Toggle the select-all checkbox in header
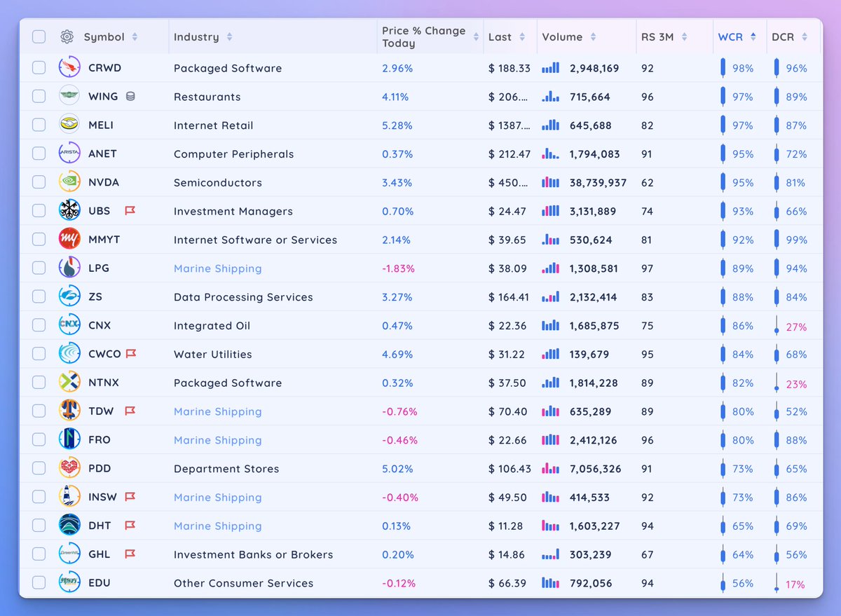 39,36
